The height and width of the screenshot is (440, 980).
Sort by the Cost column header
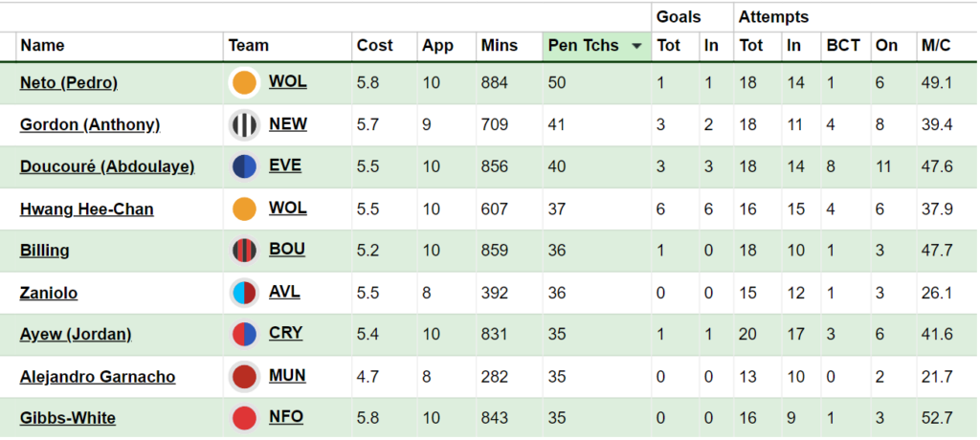pos(374,46)
